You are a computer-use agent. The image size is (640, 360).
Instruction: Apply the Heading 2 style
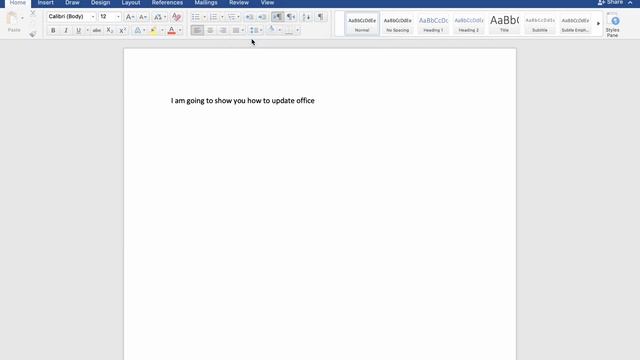tap(469, 24)
